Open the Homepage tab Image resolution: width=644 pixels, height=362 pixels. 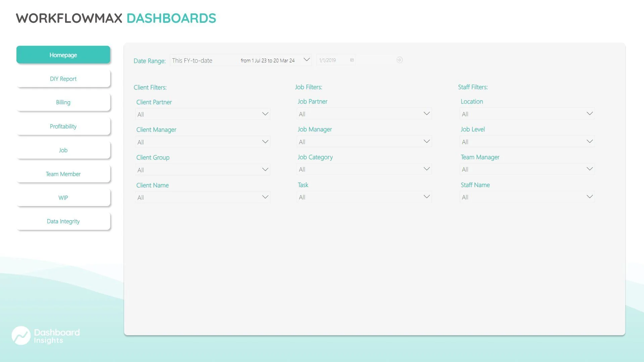(63, 55)
